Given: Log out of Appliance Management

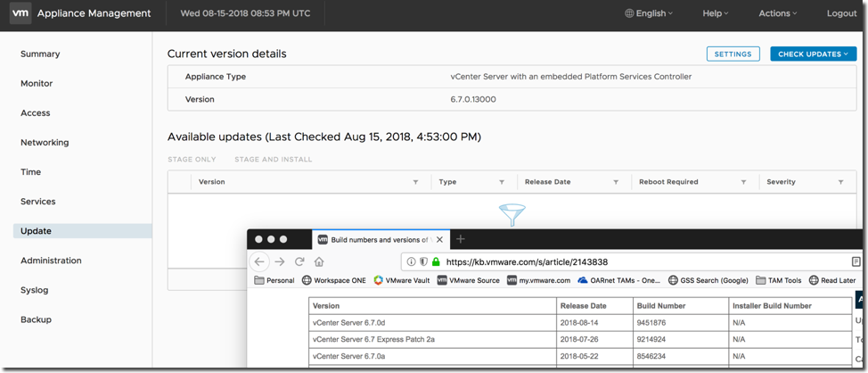Looking at the screenshot, I should pos(841,13).
